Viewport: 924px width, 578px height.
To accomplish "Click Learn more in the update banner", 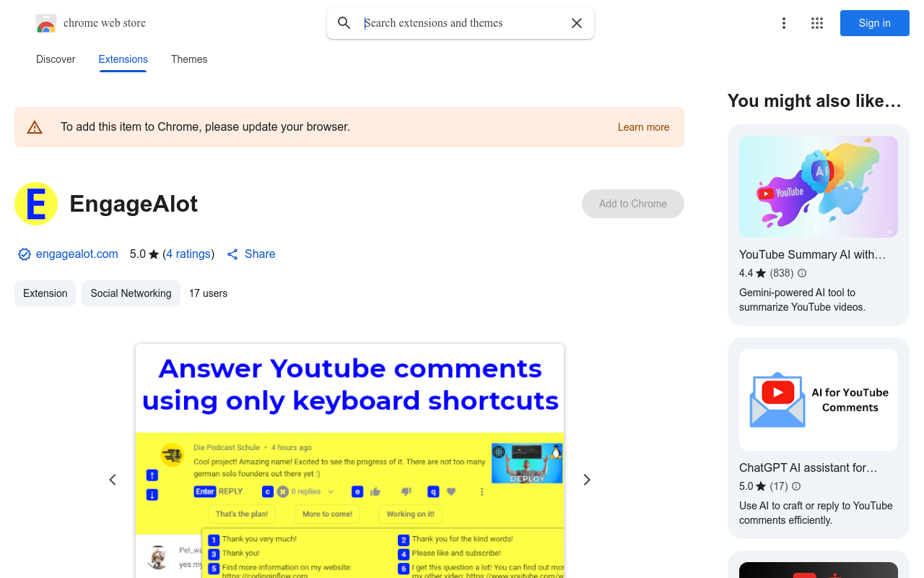I will coord(644,127).
